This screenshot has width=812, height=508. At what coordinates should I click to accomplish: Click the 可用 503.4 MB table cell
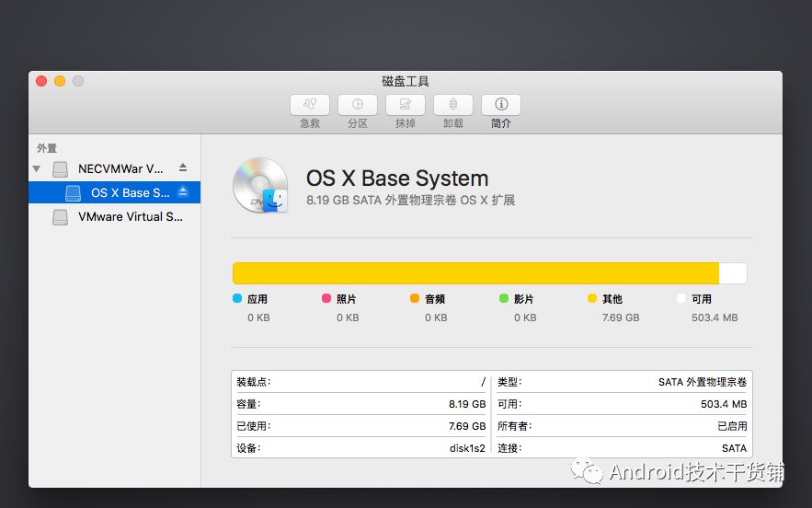pyautogui.click(x=622, y=404)
